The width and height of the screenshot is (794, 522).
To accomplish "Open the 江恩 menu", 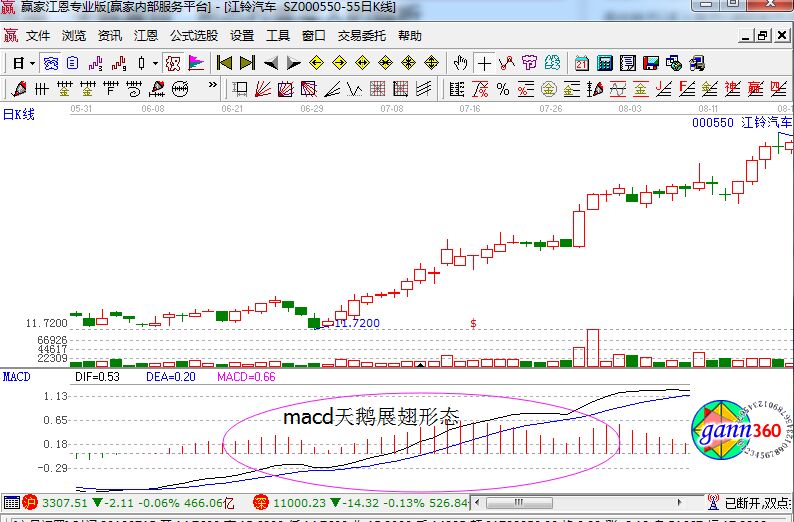I will pos(146,36).
